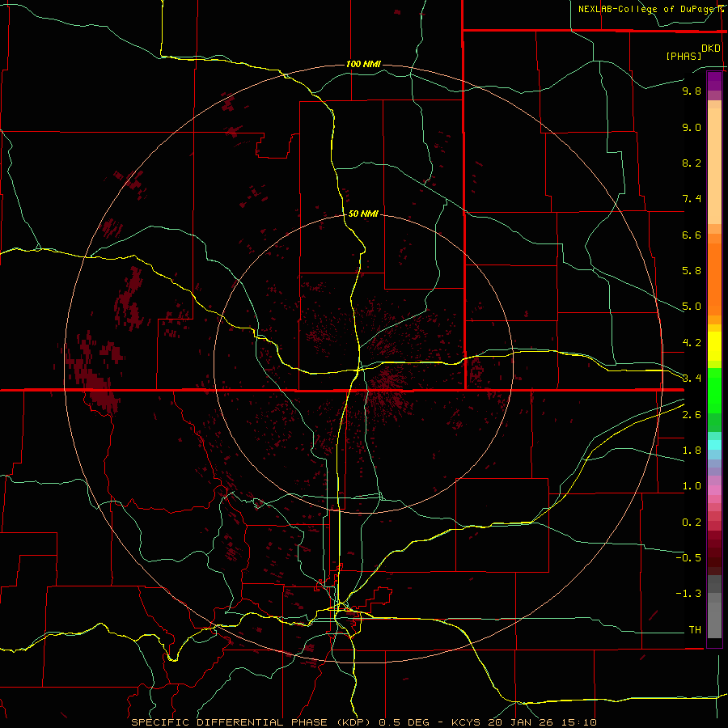Click the 5.0 value on the color scale
728x728 pixels.
point(692,307)
